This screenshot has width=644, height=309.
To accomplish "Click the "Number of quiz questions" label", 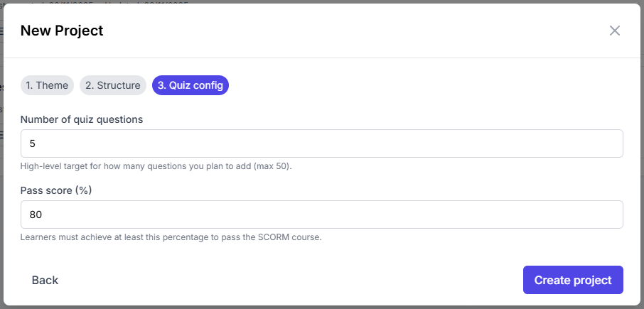I will coord(82,119).
